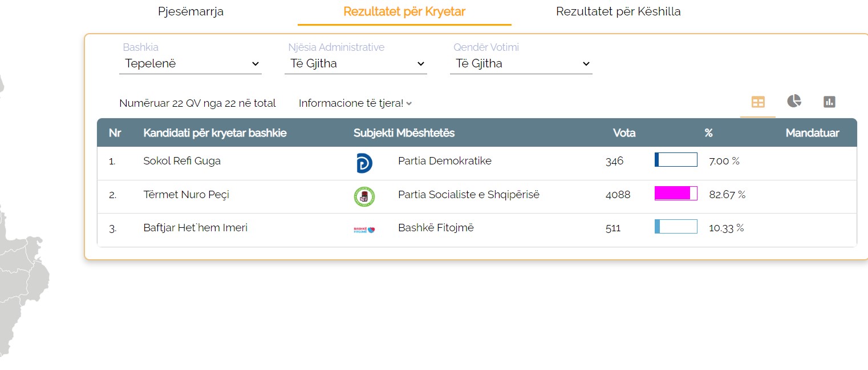Switch to pie chart view icon
This screenshot has width=868, height=370.
pos(794,102)
